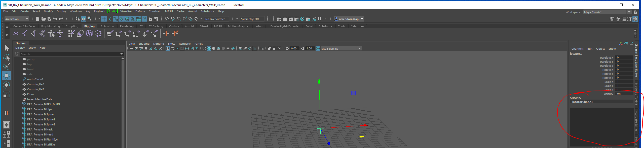The width and height of the screenshot is (644, 148).
Task: Click the IPR render icon
Action: 291,19
